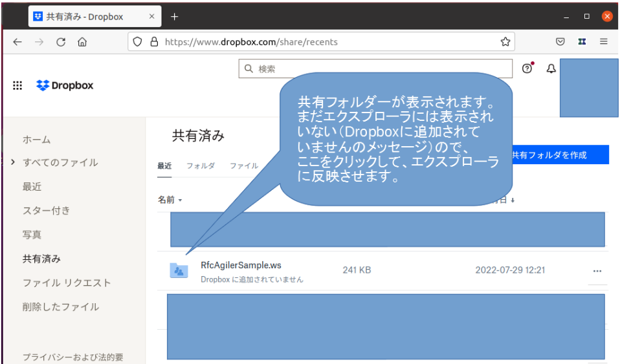This screenshot has width=620, height=364.
Task: Select 共有済み in sidebar
Action: point(41,259)
